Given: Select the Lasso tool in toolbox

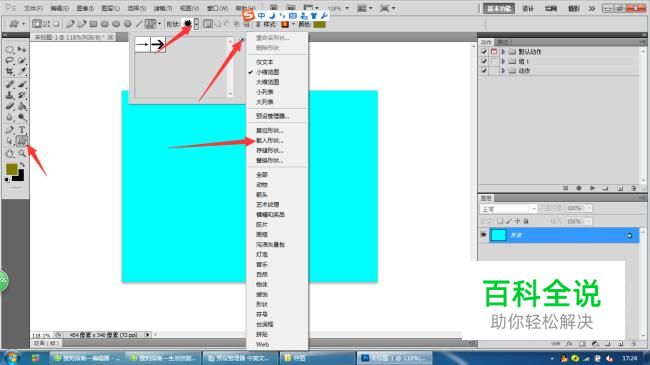Looking at the screenshot, I should [x=10, y=61].
